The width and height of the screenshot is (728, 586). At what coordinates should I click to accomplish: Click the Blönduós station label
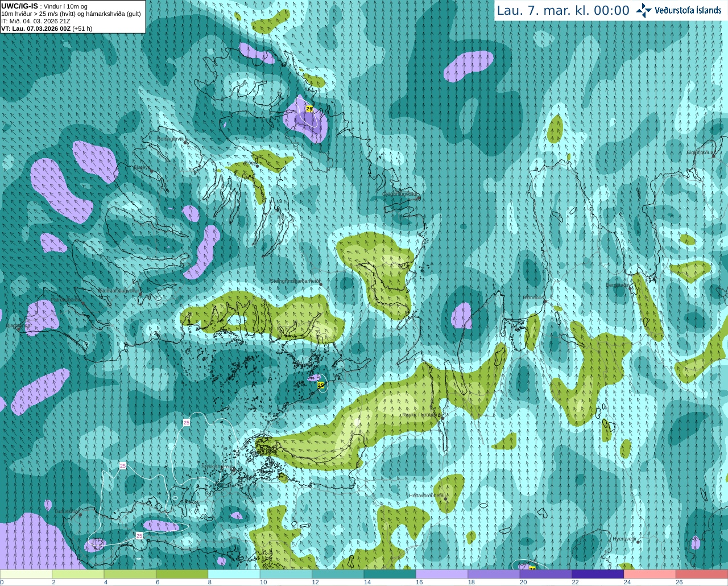534,298
